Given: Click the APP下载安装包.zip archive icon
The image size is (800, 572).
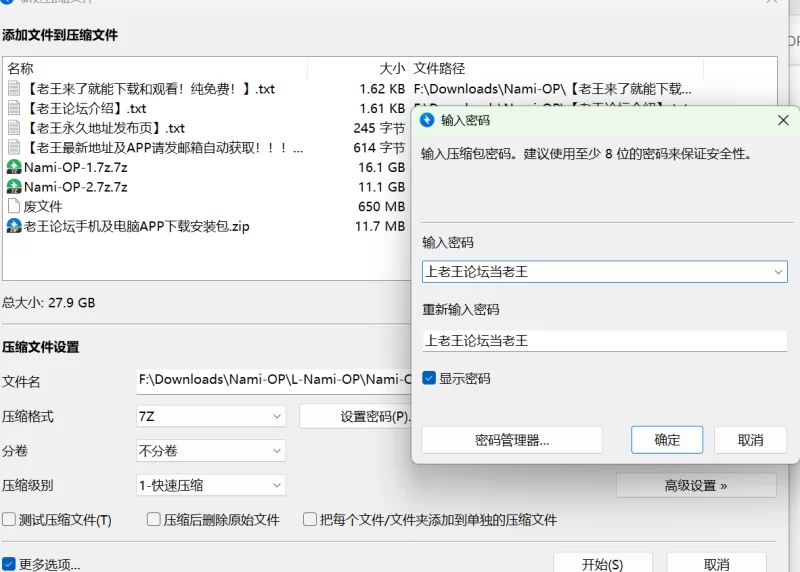Looking at the screenshot, I should click(x=14, y=227).
